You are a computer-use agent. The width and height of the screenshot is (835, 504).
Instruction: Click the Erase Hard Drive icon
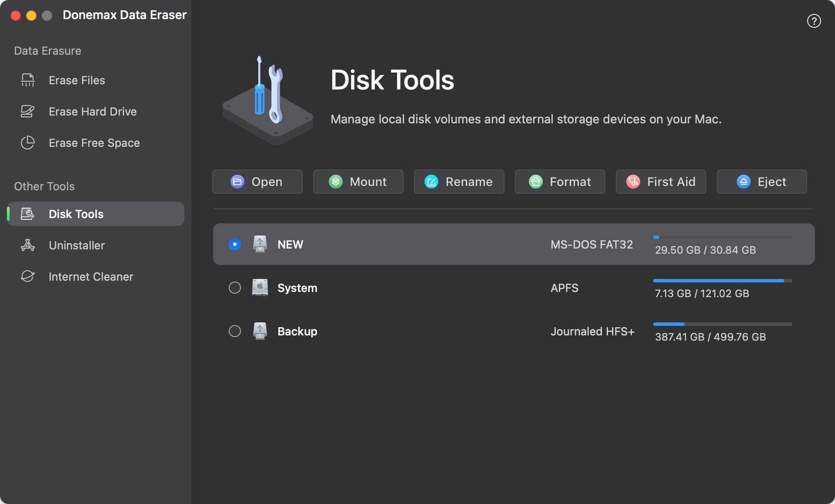tap(28, 112)
